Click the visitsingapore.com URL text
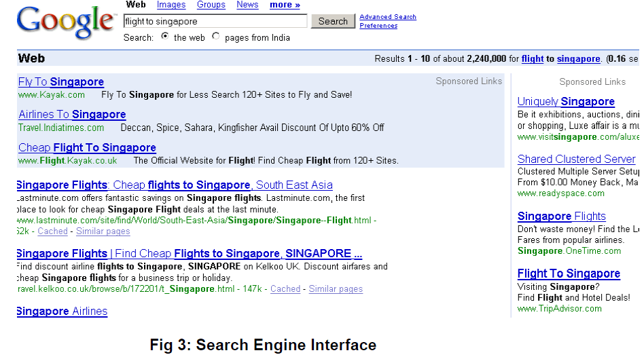This screenshot has height=357, width=644. coord(578,137)
